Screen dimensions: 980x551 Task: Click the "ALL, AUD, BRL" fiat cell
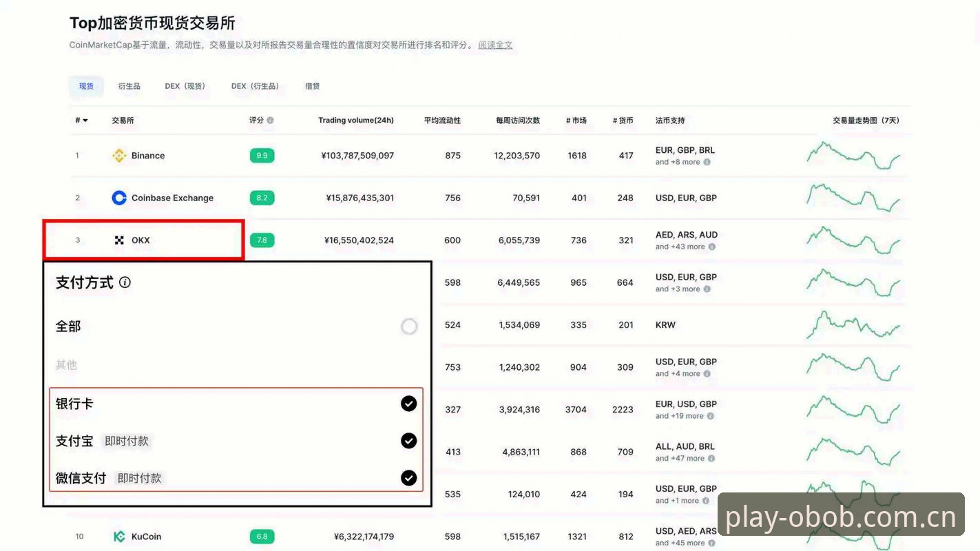click(x=685, y=446)
